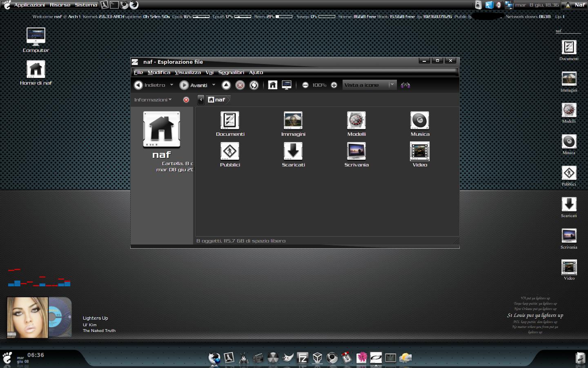Viewport: 588px width, 368px height.
Task: Open the Modifica menu
Action: tap(159, 72)
